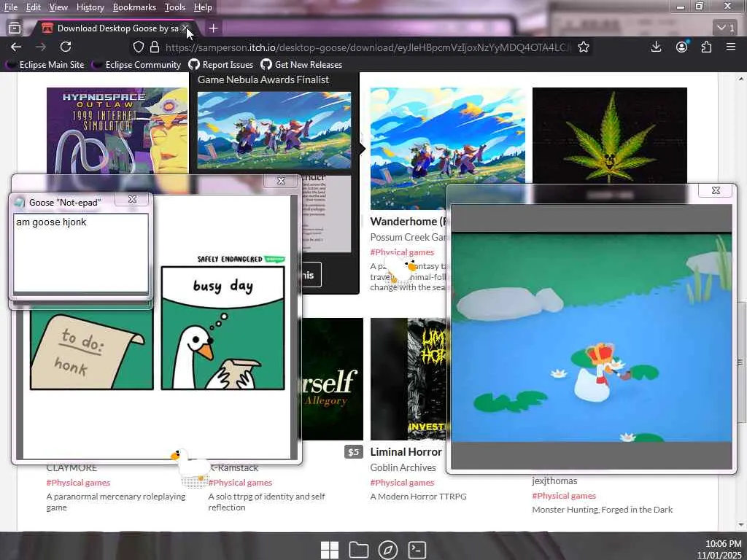This screenshot has height=560, width=747.
Task: Open the compass browser taskbar icon
Action: 388,550
